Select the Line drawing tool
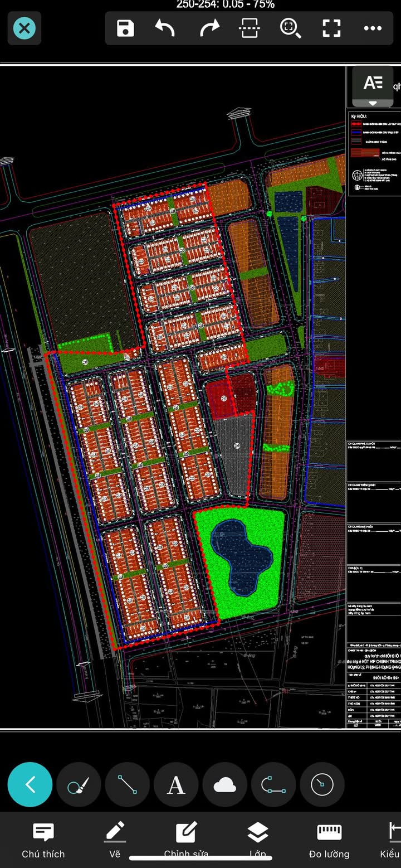The width and height of the screenshot is (401, 868). tap(128, 785)
